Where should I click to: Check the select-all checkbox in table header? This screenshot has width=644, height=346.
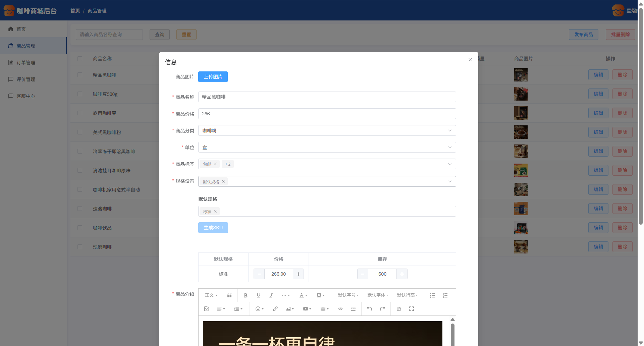tap(80, 59)
